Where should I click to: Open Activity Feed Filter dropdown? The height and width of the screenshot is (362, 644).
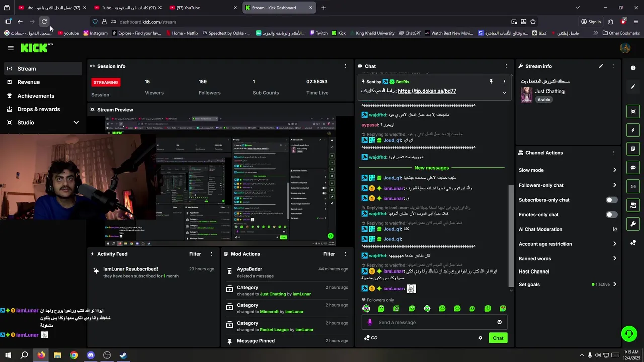pyautogui.click(x=195, y=254)
